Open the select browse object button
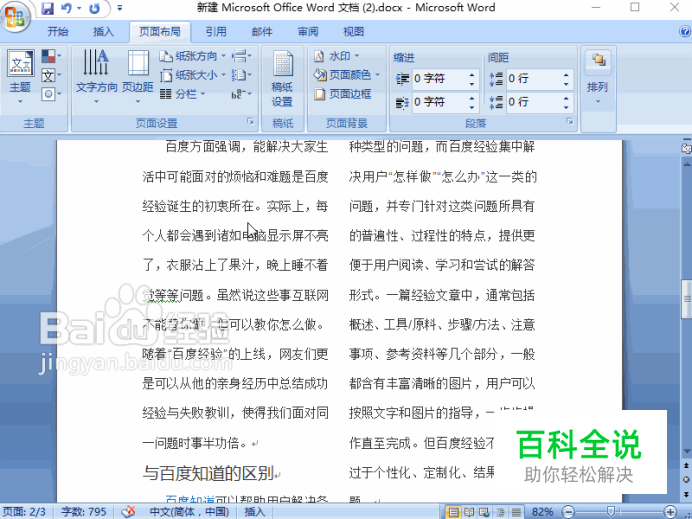Viewport: 692px width, 519px height. [x=686, y=480]
